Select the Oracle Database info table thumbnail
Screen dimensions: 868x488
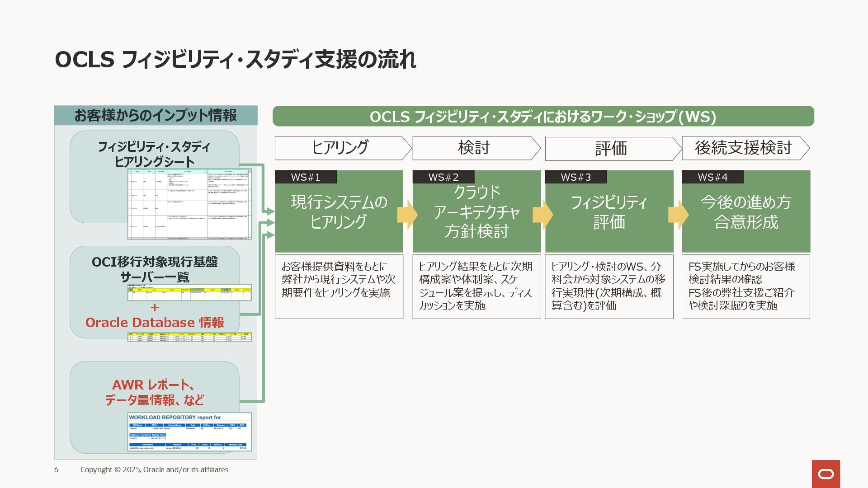tap(189, 337)
